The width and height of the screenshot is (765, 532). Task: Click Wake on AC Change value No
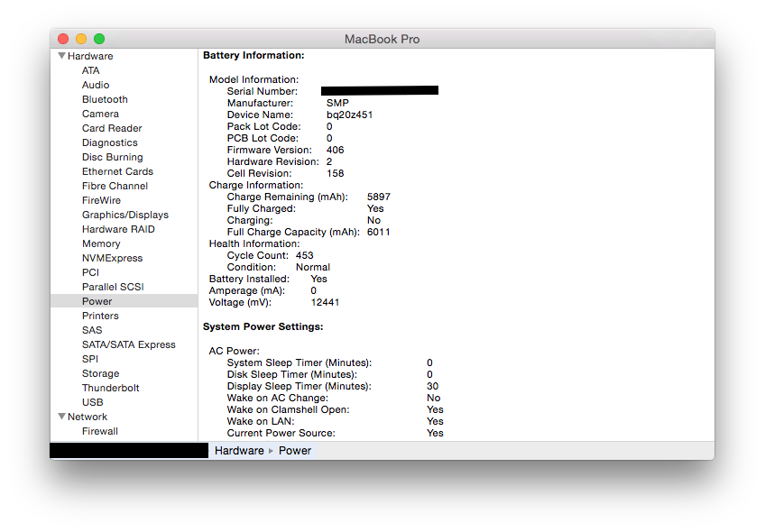tap(433, 398)
